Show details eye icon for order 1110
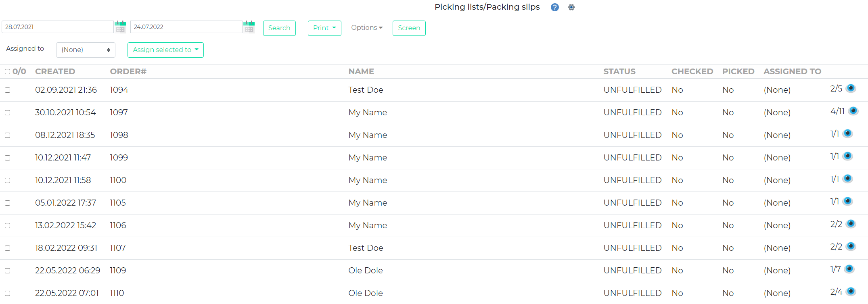The width and height of the screenshot is (868, 304). point(851,292)
